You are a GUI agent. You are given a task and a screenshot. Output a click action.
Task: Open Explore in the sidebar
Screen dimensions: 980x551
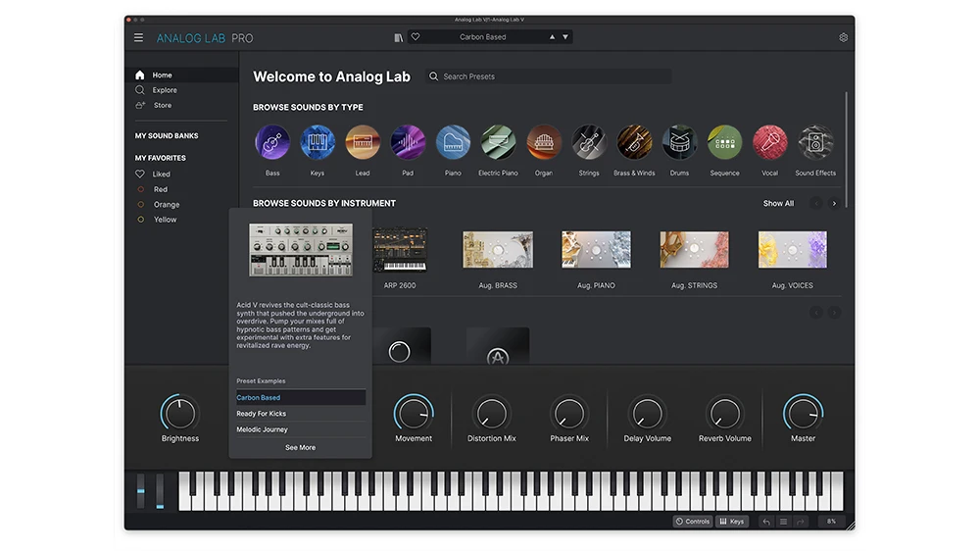(164, 90)
